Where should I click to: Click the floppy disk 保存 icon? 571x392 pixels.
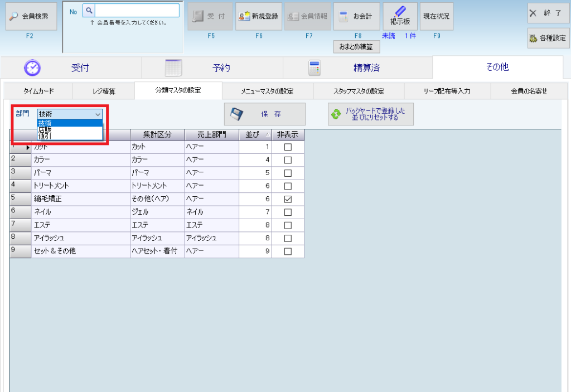point(237,114)
